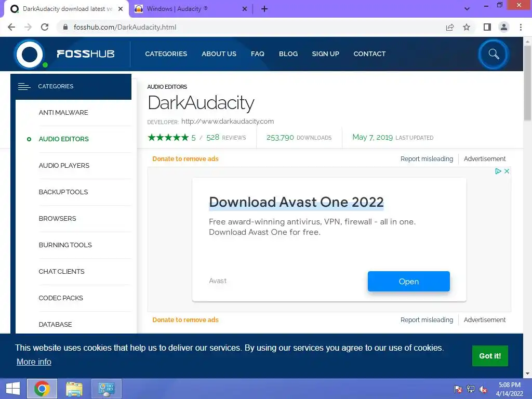
Task: Bookmark this page with the star icon
Action: coord(467,27)
